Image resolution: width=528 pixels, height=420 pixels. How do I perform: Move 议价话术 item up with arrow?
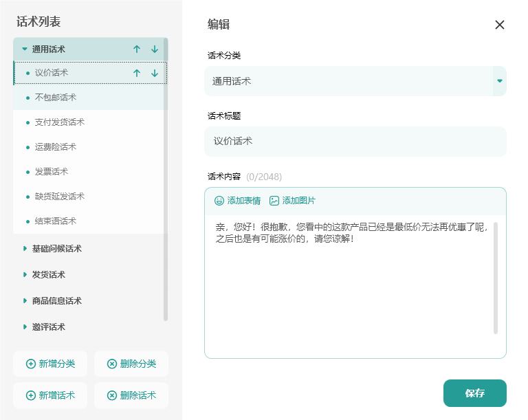tap(136, 73)
